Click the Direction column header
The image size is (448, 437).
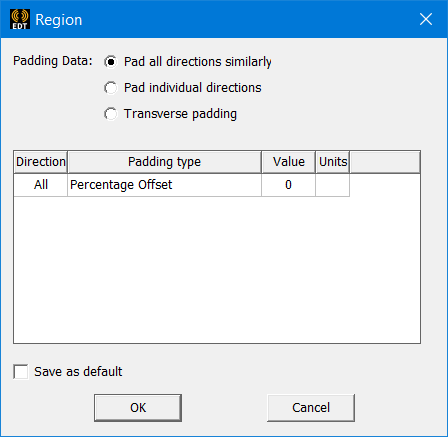pyautogui.click(x=41, y=162)
